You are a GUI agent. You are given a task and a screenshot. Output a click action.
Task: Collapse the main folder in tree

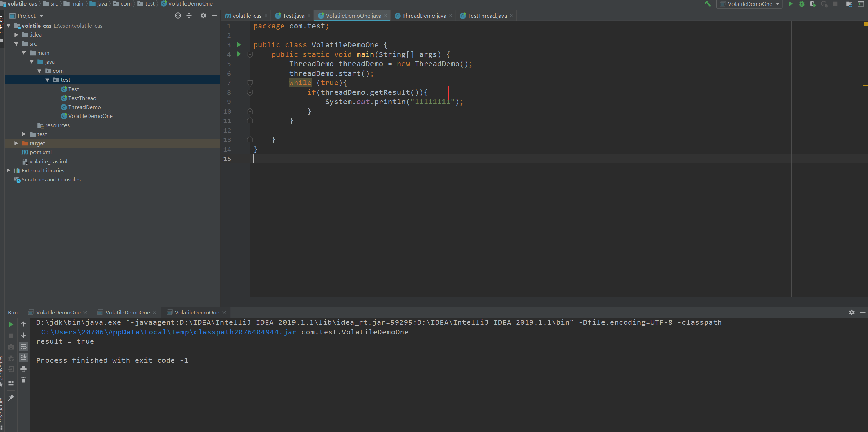click(24, 53)
